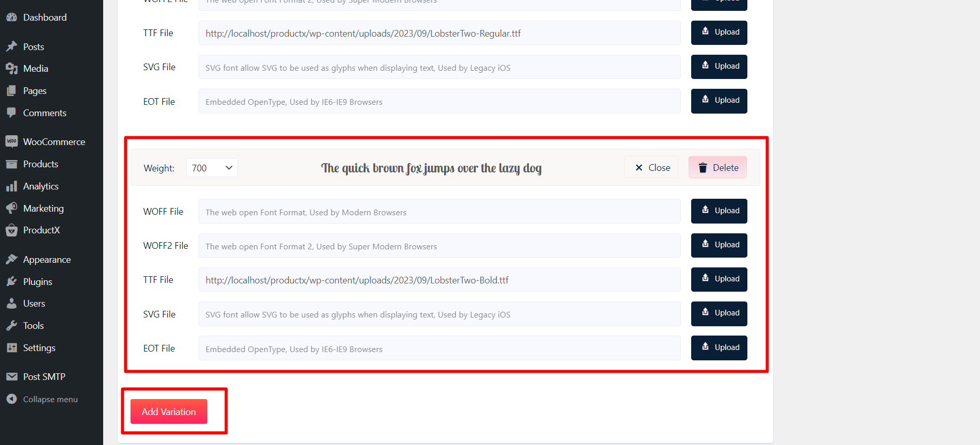Collapse the admin sidebar menu
Viewport: 980px width, 445px height.
tap(50, 399)
